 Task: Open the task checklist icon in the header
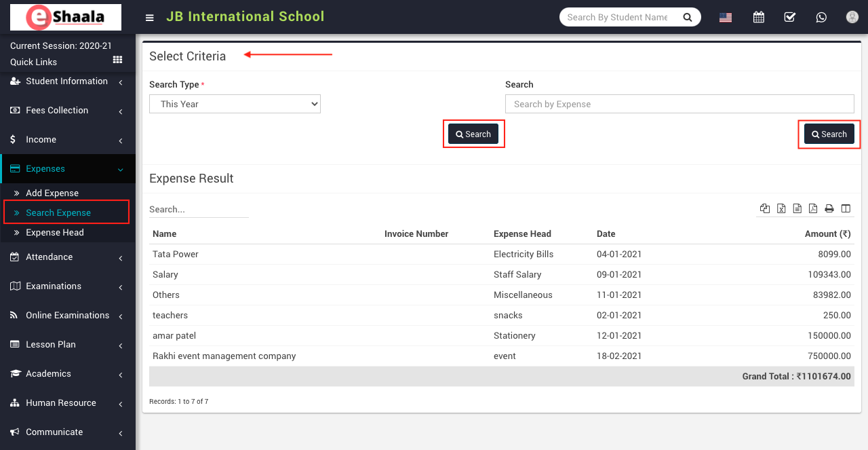coord(789,17)
